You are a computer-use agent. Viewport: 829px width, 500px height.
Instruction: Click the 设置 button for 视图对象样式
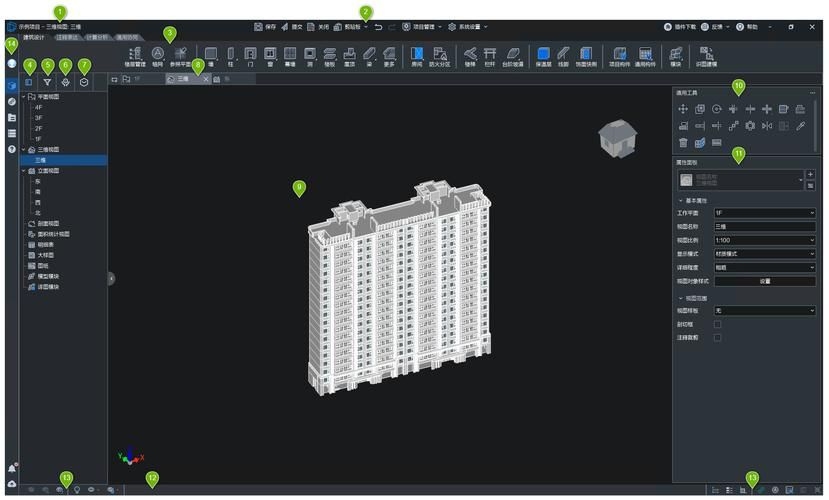pos(764,281)
